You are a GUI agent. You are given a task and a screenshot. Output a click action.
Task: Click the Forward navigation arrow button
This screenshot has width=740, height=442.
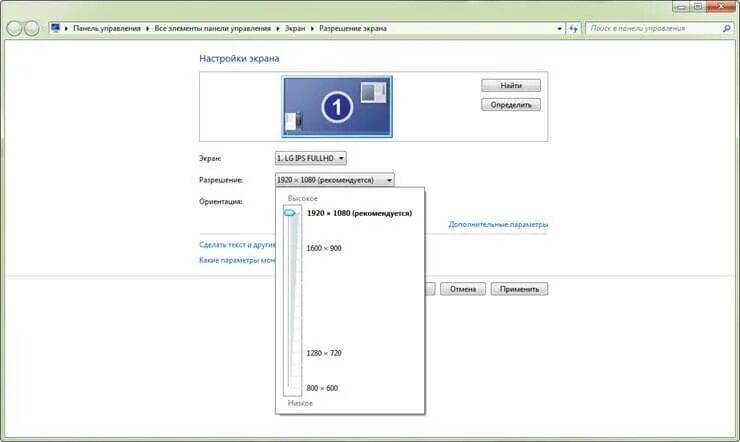(x=32, y=29)
